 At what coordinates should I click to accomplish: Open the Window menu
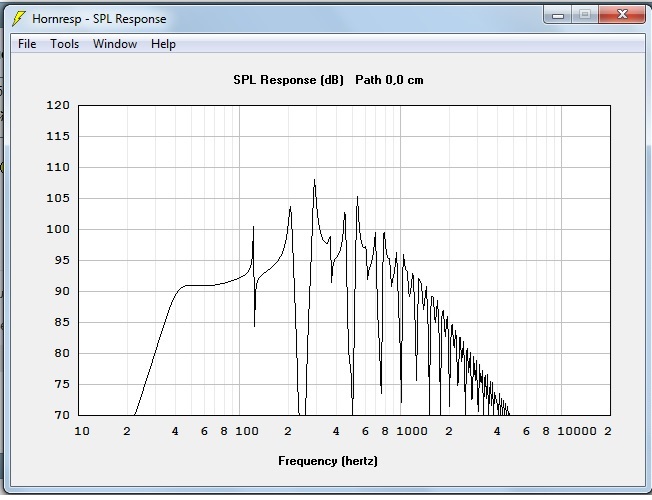tap(115, 44)
